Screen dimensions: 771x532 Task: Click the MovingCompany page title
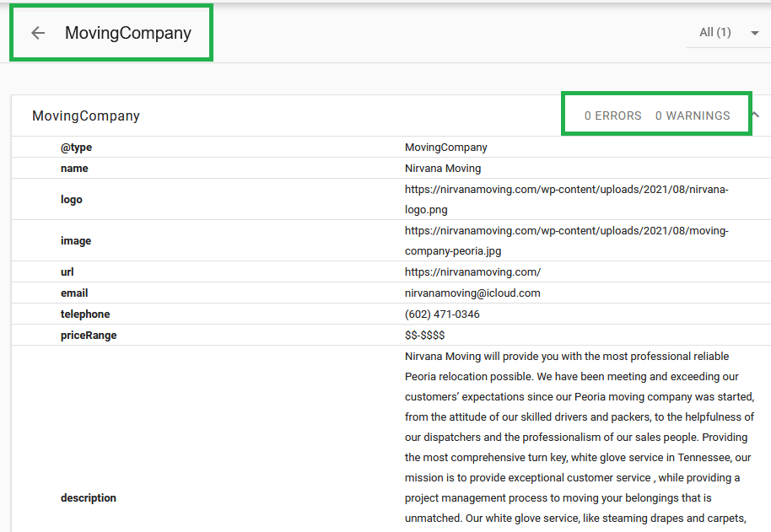pos(128,33)
